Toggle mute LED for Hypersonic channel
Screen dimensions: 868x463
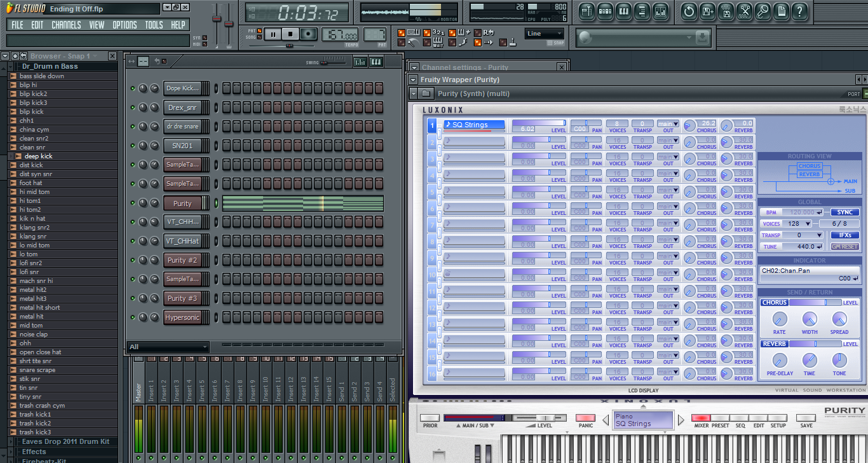[x=133, y=317]
